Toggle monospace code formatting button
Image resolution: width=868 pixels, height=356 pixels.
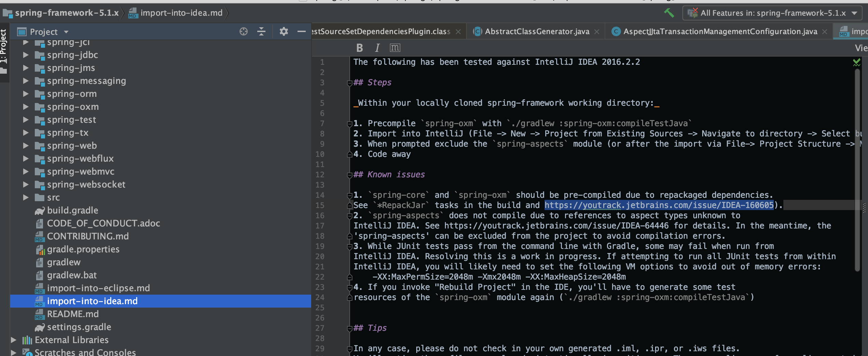pyautogui.click(x=395, y=48)
